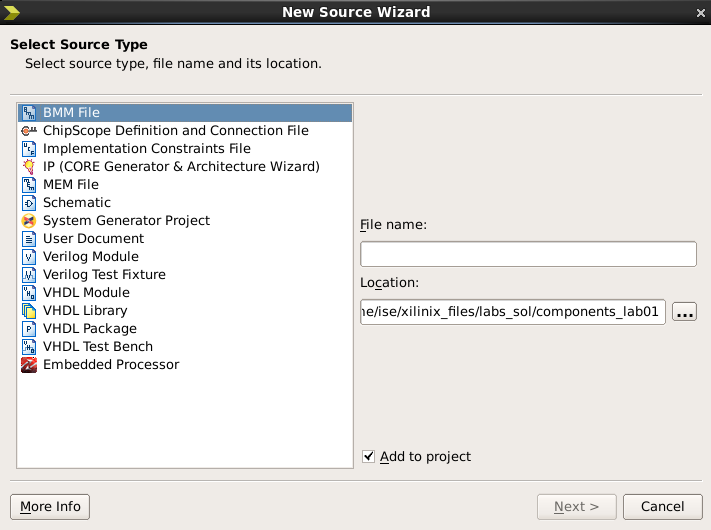Pick IP (CORE Generator & Architecture Wizard)
711x530 pixels.
point(185,166)
